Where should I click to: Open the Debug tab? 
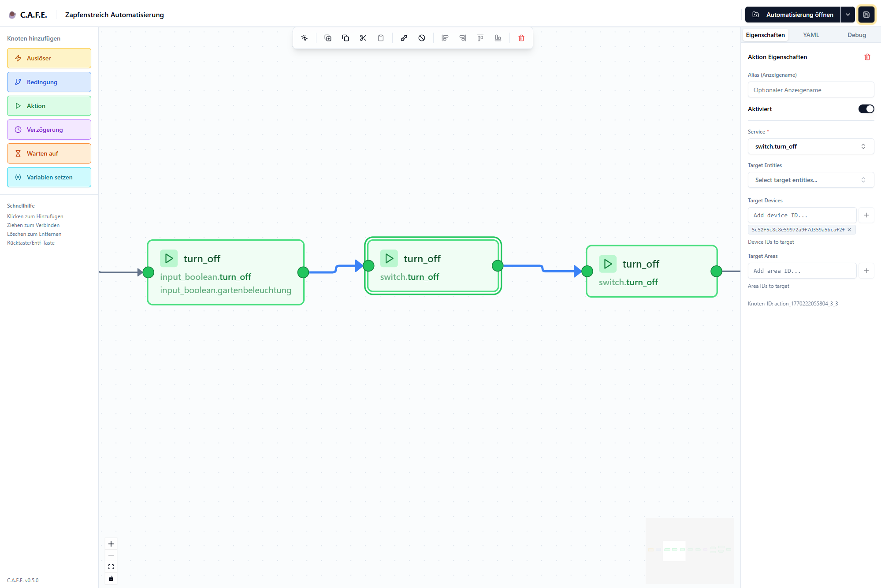pyautogui.click(x=856, y=35)
